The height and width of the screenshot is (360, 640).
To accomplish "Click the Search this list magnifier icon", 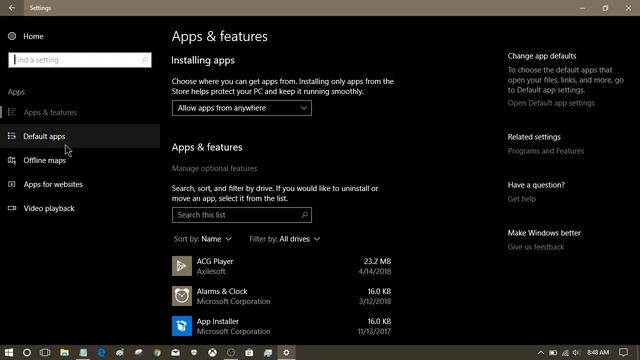I will [x=304, y=215].
